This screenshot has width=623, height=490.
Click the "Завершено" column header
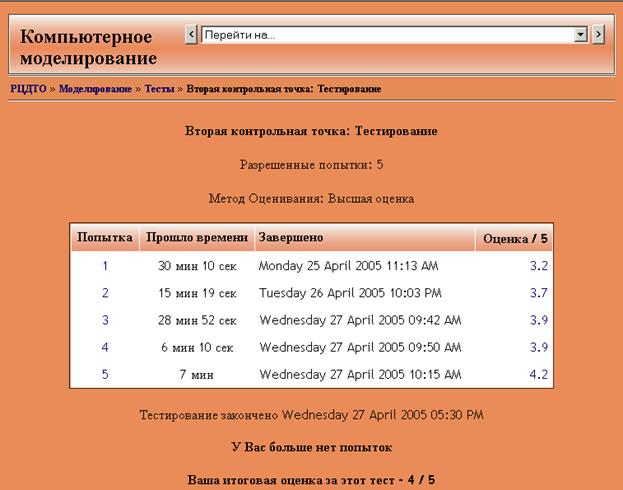290,237
